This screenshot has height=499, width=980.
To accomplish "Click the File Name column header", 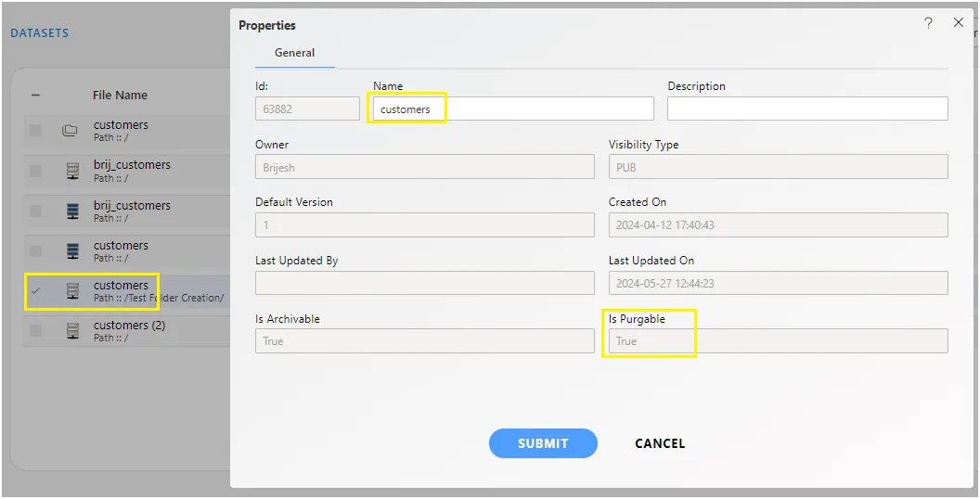I will (x=120, y=95).
